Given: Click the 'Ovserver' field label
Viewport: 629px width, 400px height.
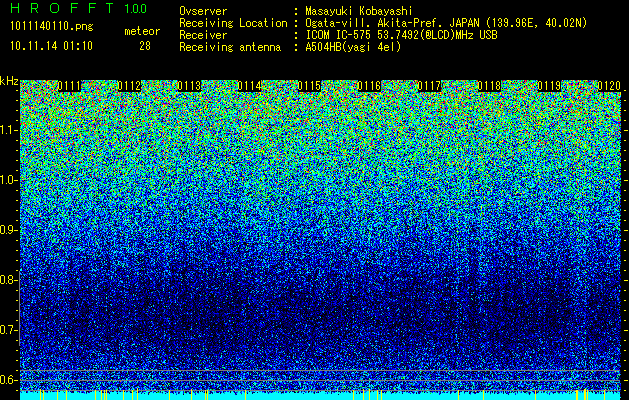Looking at the screenshot, I should coord(203,11).
